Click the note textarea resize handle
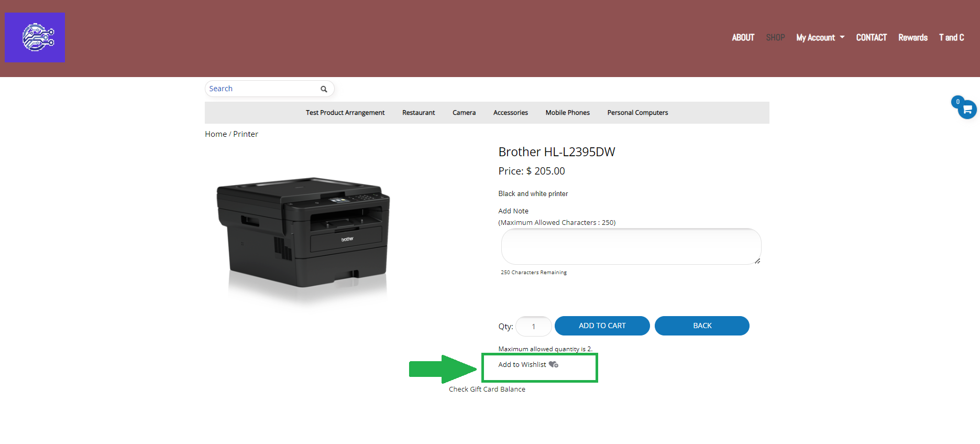The image size is (980, 444). click(757, 261)
